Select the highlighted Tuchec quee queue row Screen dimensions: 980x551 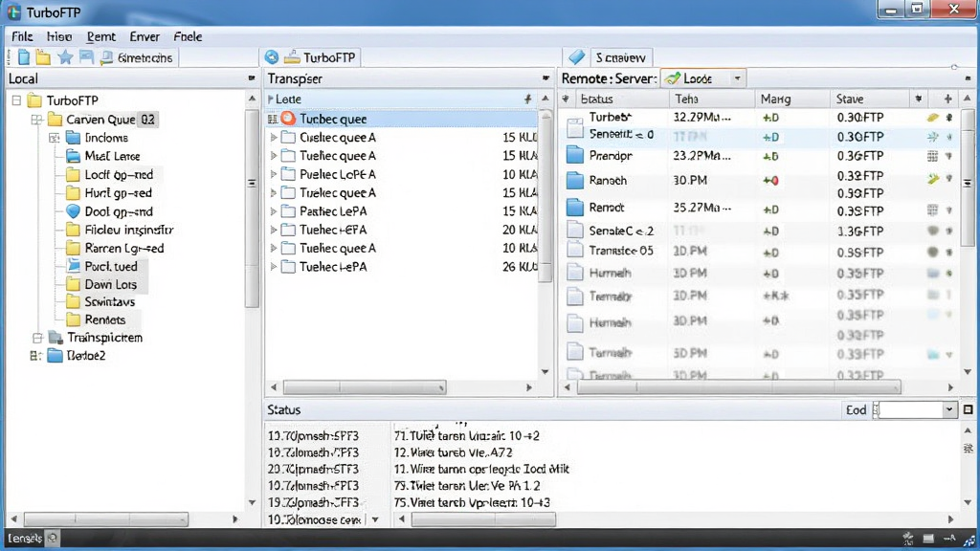tap(401, 119)
